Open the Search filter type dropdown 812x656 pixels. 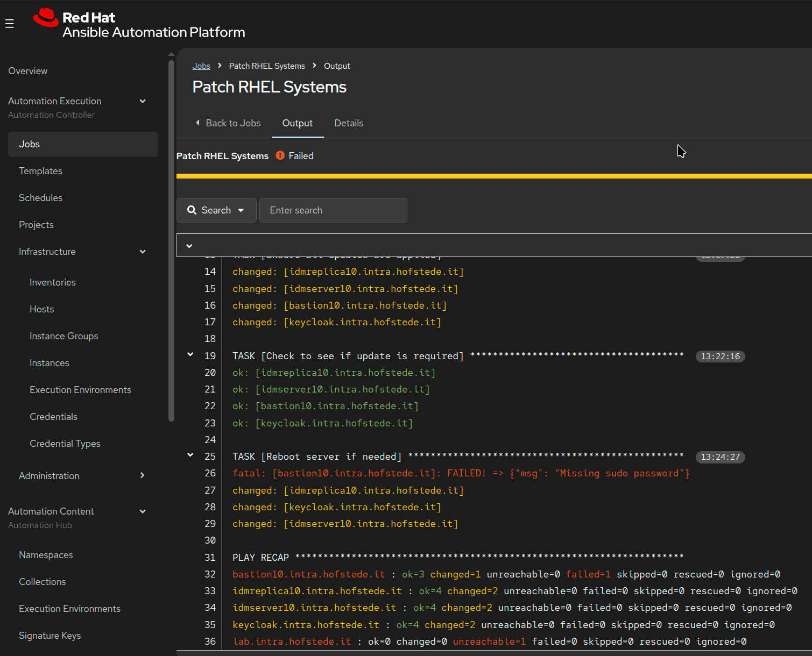pyautogui.click(x=216, y=210)
